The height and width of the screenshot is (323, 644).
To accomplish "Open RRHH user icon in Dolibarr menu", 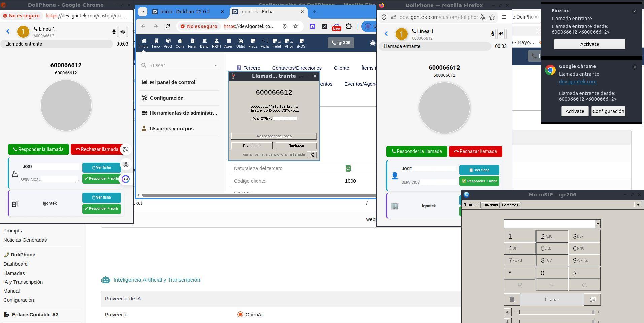I will pos(216,43).
